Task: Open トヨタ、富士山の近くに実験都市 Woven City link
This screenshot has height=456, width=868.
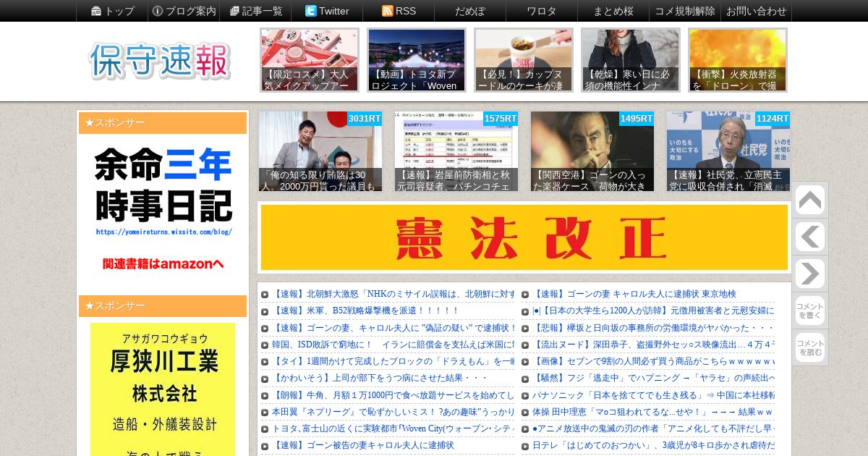Action: tap(393, 428)
